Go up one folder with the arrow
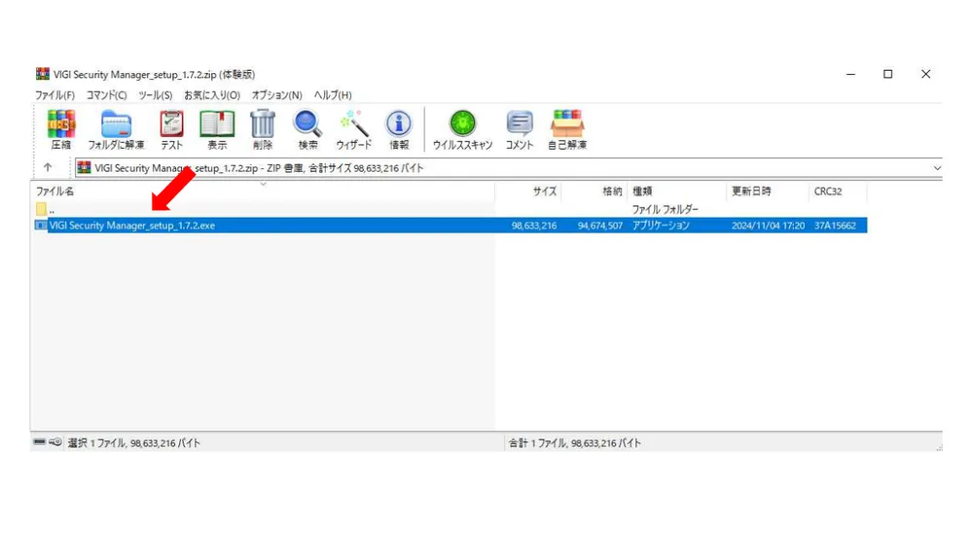 (x=48, y=167)
